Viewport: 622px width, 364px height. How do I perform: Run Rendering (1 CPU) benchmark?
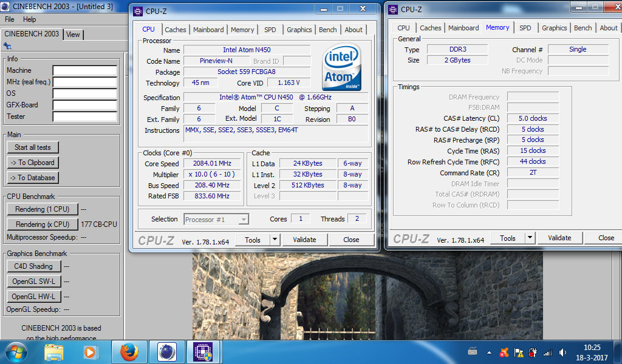click(x=43, y=209)
